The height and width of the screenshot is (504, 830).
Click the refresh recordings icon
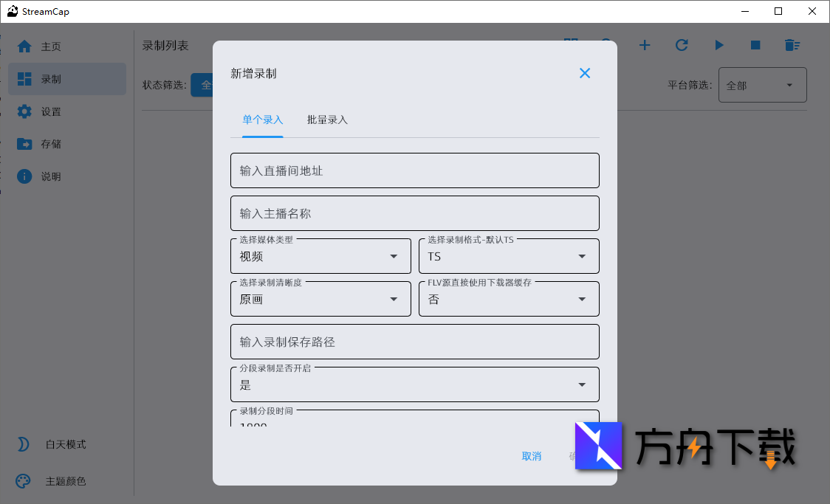point(681,45)
